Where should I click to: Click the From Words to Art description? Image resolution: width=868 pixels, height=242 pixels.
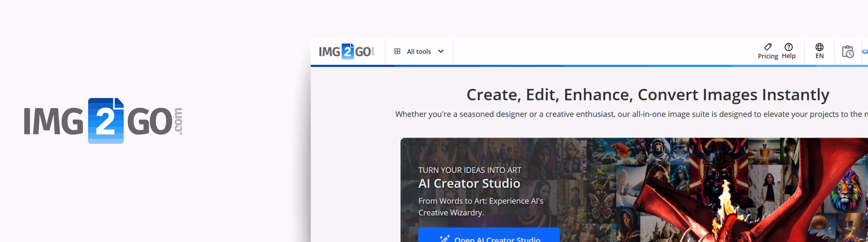481,207
